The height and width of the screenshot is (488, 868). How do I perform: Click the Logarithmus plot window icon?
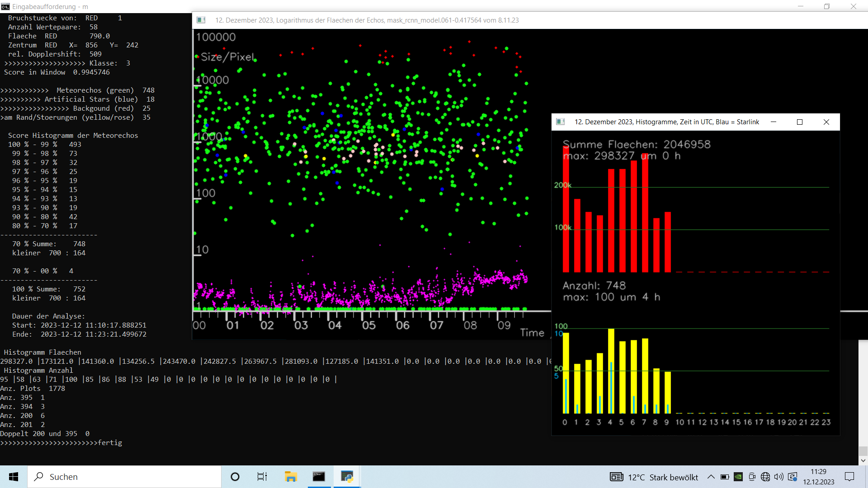tap(201, 20)
